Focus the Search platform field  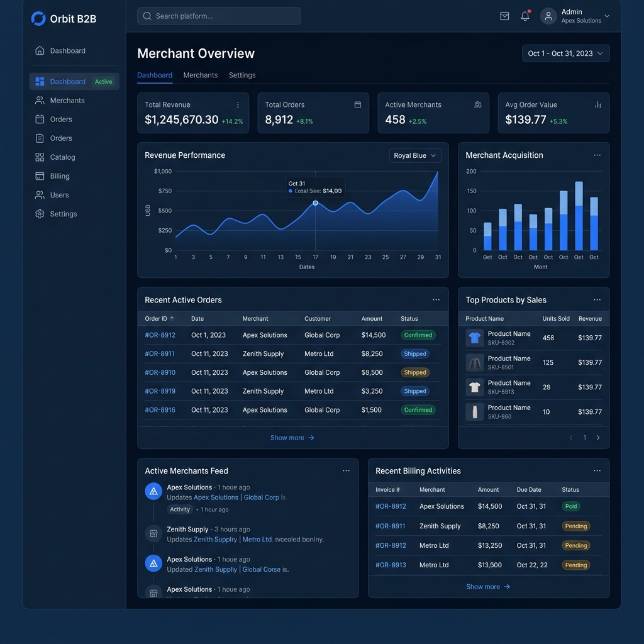pos(218,16)
